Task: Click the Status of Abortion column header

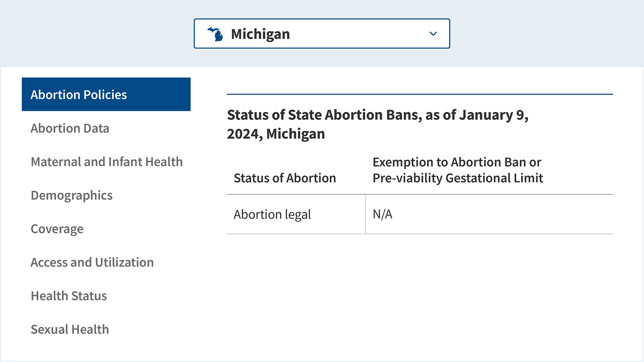Action: (285, 178)
